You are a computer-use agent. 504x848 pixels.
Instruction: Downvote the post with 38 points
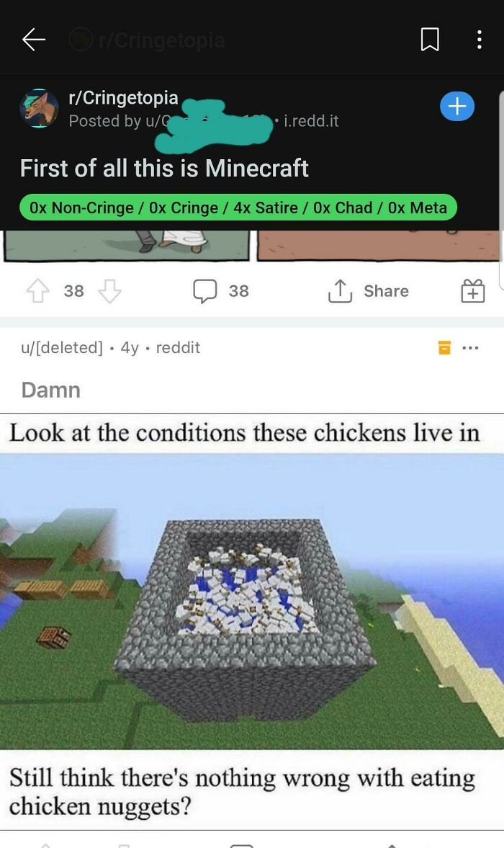109,291
